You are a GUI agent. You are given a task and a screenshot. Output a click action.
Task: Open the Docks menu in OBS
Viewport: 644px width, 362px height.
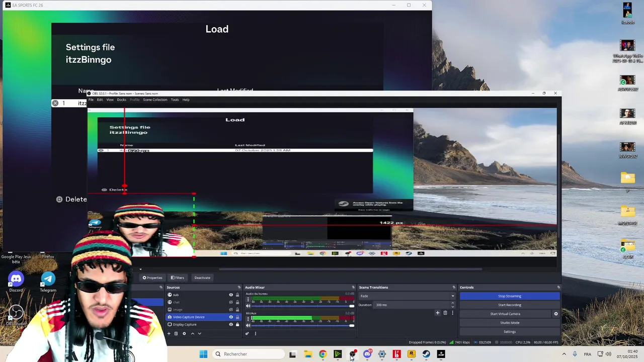[x=122, y=100]
